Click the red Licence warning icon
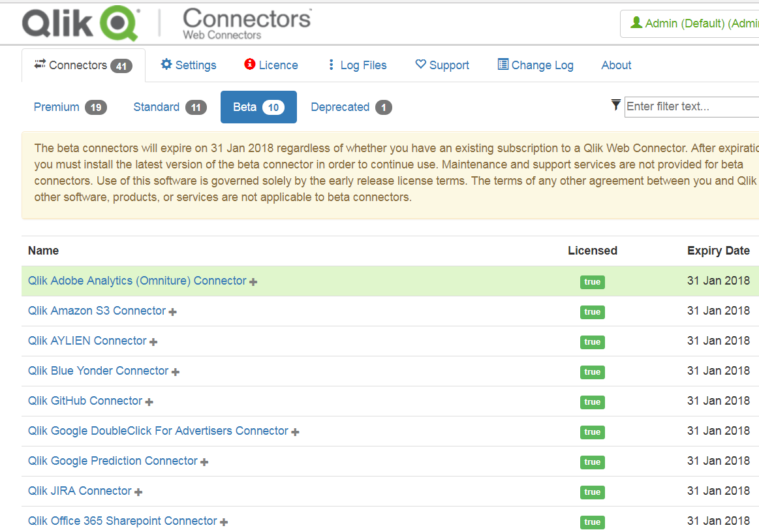 (x=249, y=64)
